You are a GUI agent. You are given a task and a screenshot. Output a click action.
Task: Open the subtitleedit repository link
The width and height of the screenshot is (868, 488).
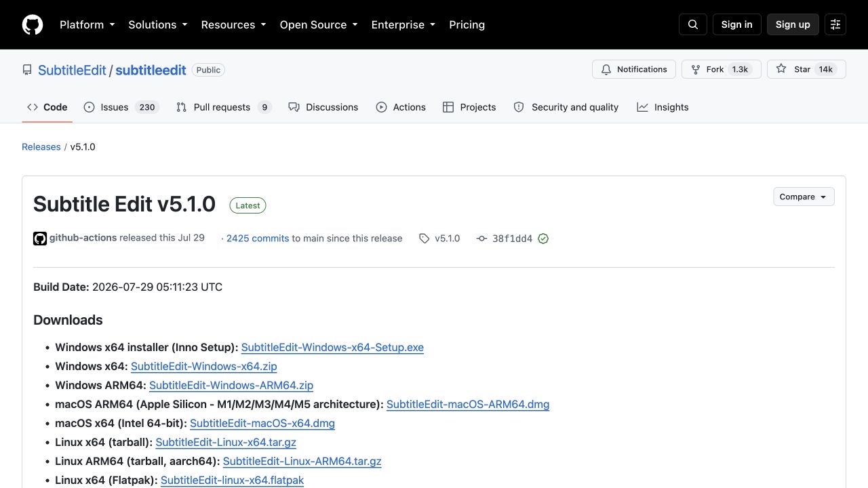[x=151, y=70]
